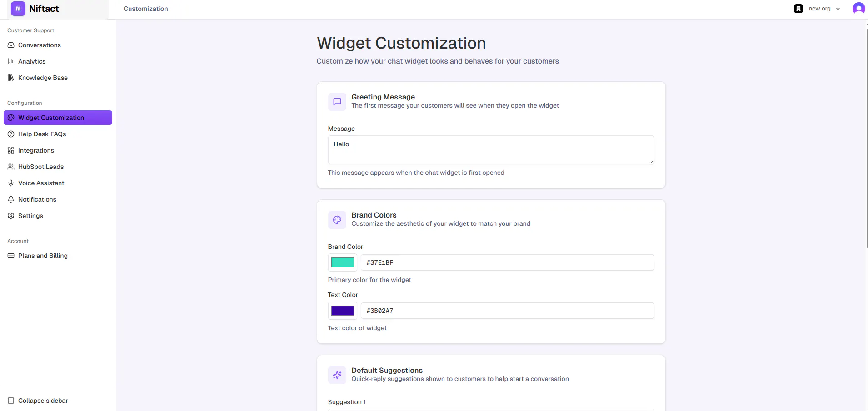Go to Analytics page
Viewport: 868px width, 411px height.
coord(58,61)
